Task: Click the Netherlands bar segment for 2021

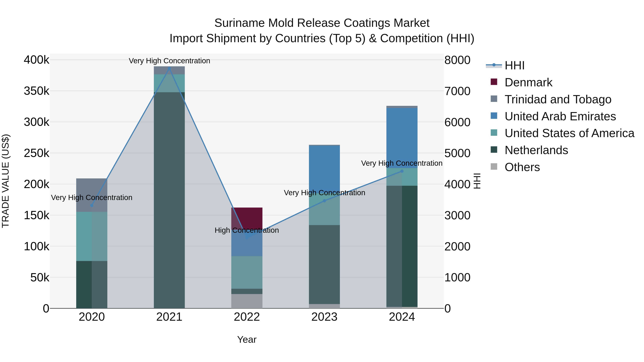Action: coord(169,200)
